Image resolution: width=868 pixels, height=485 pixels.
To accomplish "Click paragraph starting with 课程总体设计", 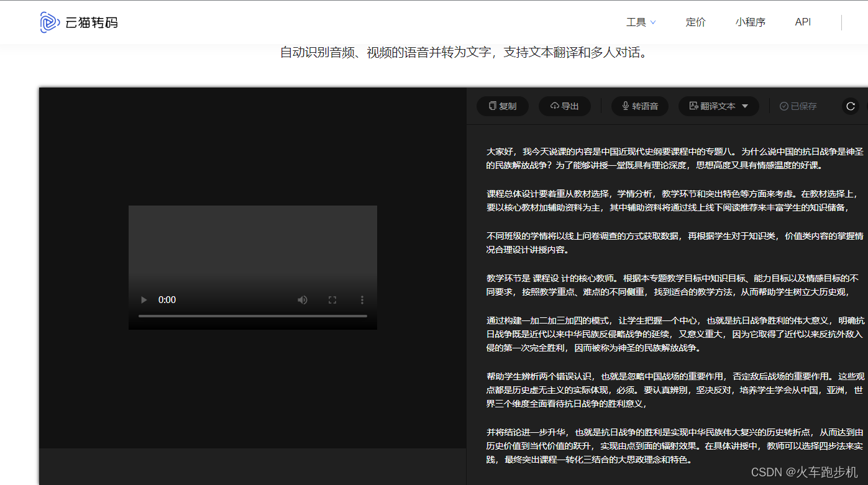I will (675, 201).
